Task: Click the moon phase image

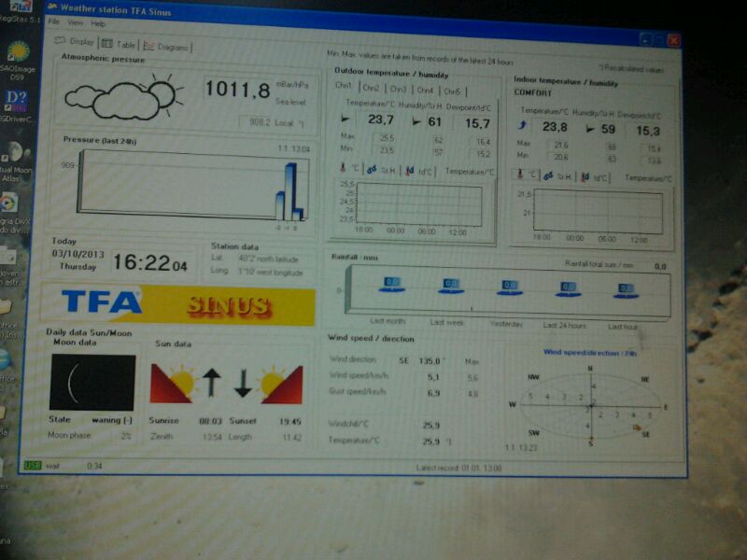Action: click(x=85, y=382)
